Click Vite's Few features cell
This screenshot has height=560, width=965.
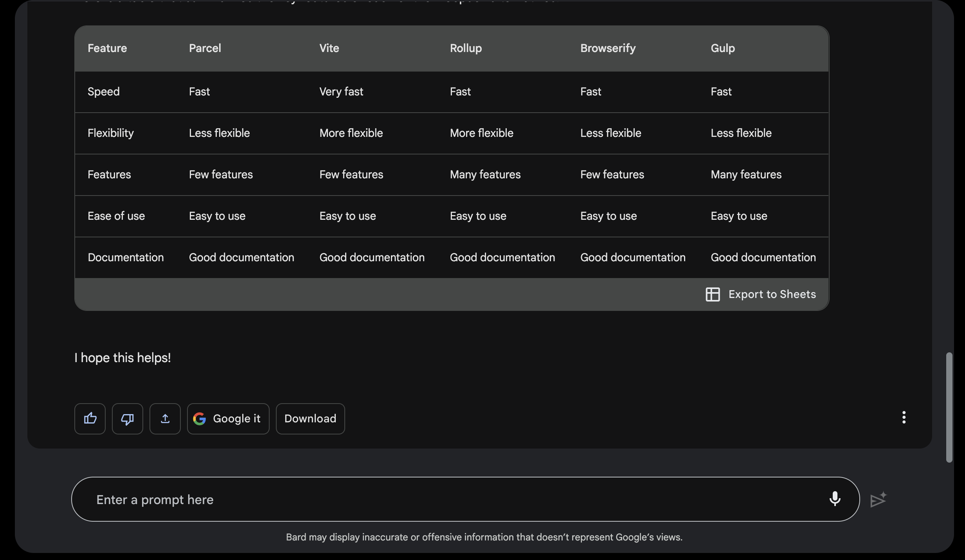[x=351, y=174]
